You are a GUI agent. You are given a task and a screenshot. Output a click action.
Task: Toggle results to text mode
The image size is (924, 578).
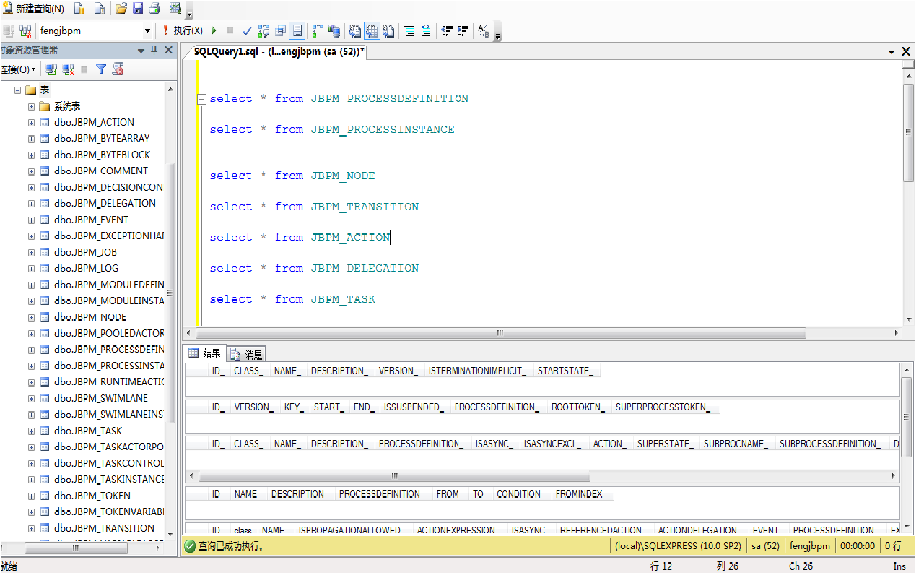pos(354,30)
